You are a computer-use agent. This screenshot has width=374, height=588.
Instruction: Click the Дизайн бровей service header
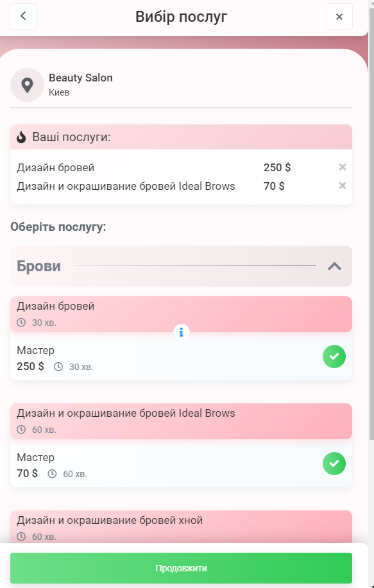(181, 314)
